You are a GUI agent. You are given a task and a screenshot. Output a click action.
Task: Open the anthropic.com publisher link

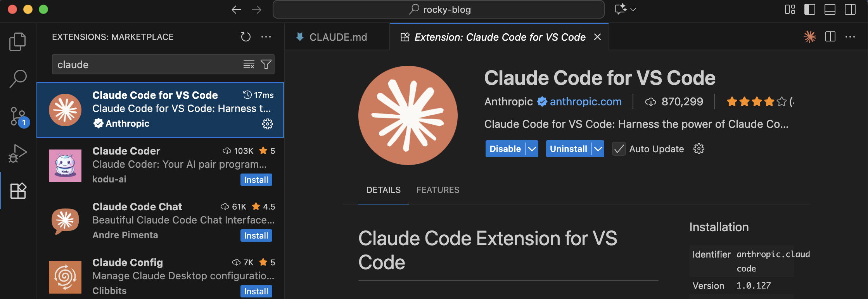586,101
